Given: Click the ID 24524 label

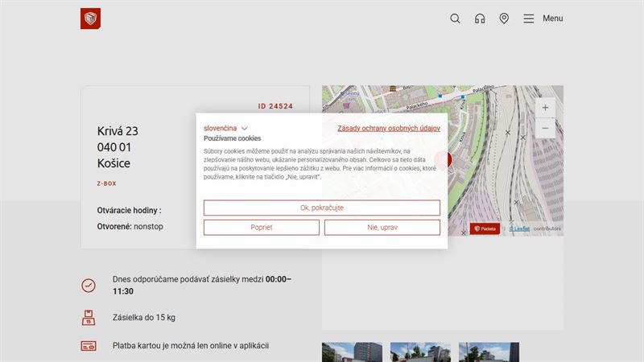Looking at the screenshot, I should tap(275, 106).
